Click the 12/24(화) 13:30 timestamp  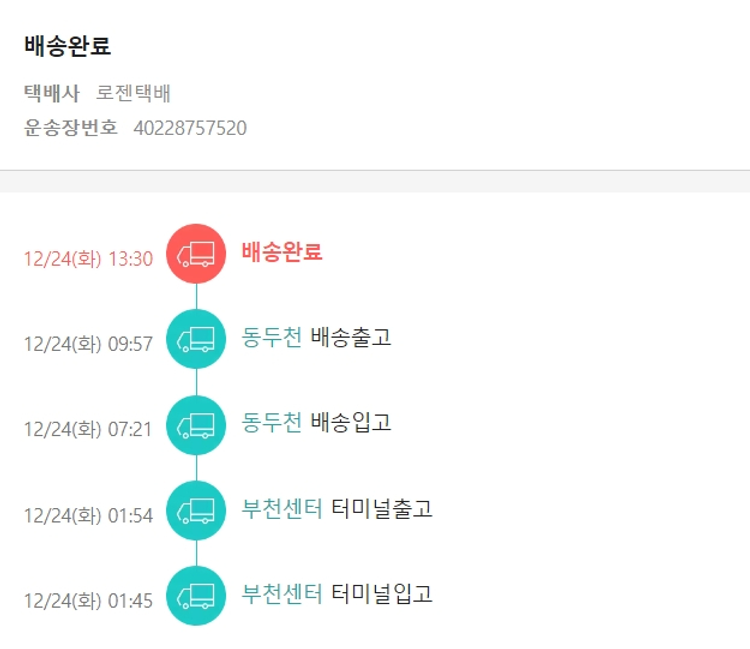coord(88,259)
